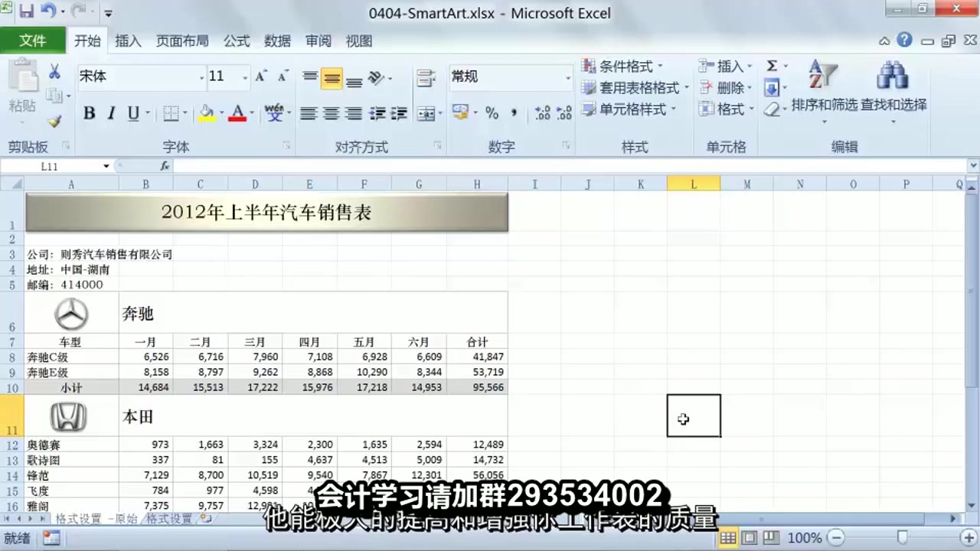980x551 pixels.
Task: Switch to Page Layout view in status bar
Action: click(x=750, y=538)
